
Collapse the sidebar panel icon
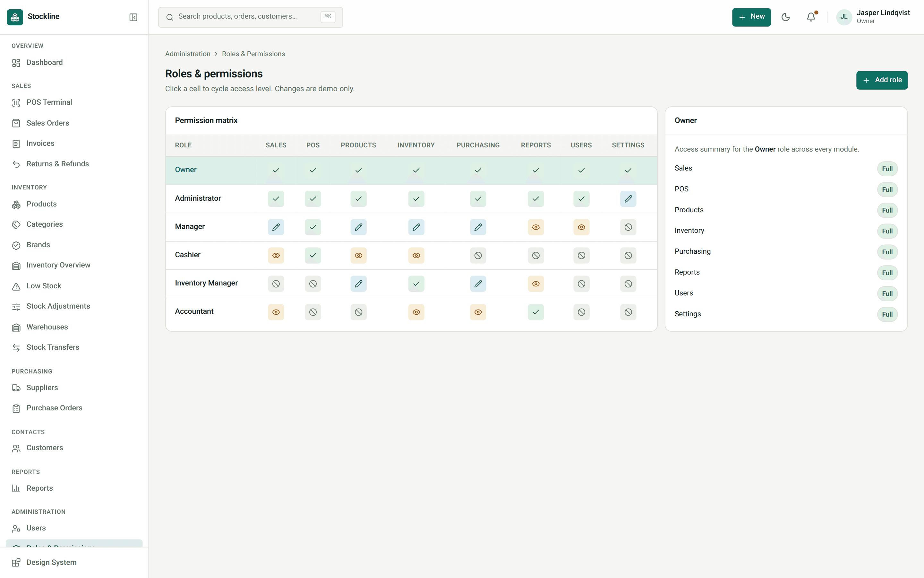133,17
